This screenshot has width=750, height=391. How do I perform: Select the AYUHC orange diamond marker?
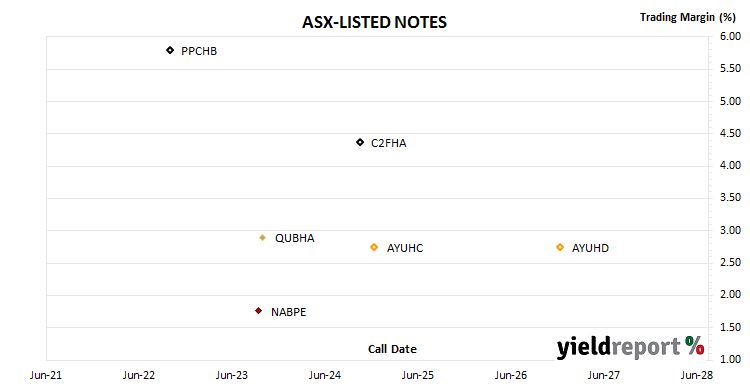pyautogui.click(x=374, y=247)
